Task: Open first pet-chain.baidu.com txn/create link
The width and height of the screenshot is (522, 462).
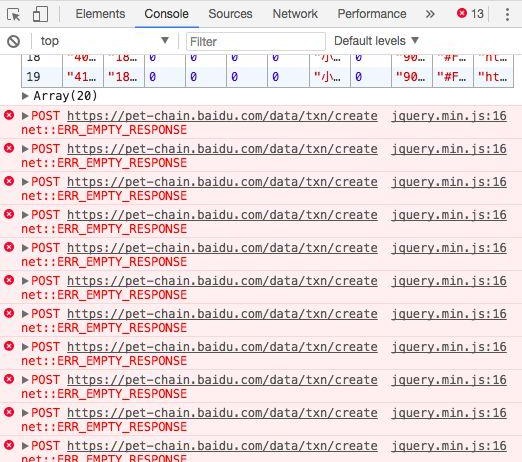Action: 222,116
